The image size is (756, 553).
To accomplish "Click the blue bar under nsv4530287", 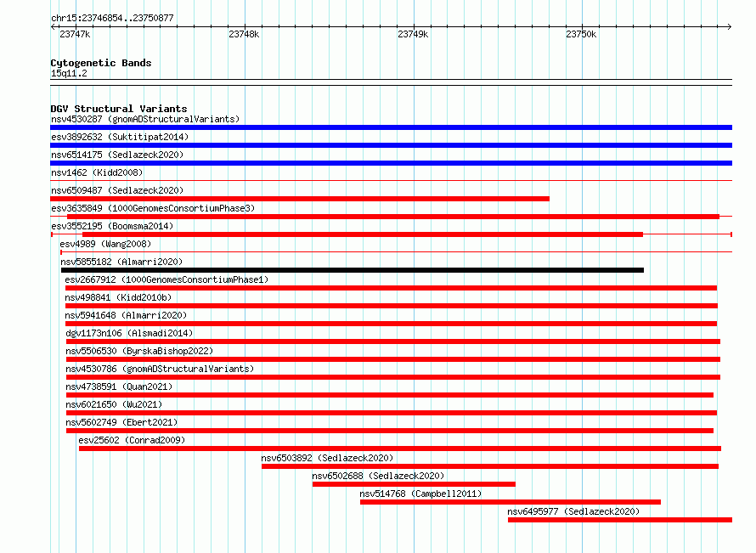I will 391,127.
